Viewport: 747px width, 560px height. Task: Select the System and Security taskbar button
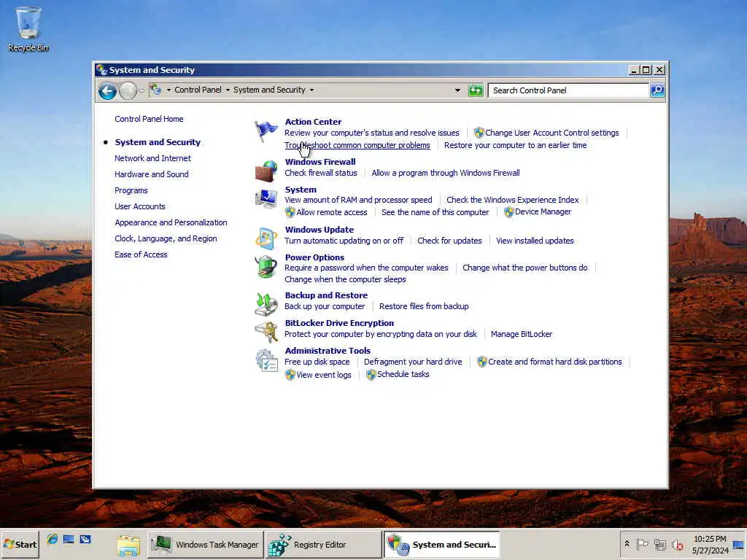coord(441,544)
